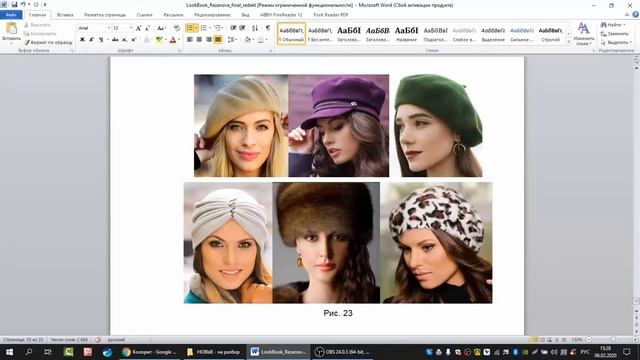Viewport: 640px width, 360px height.
Task: Select the Название (Title) style
Action: [x=407, y=33]
